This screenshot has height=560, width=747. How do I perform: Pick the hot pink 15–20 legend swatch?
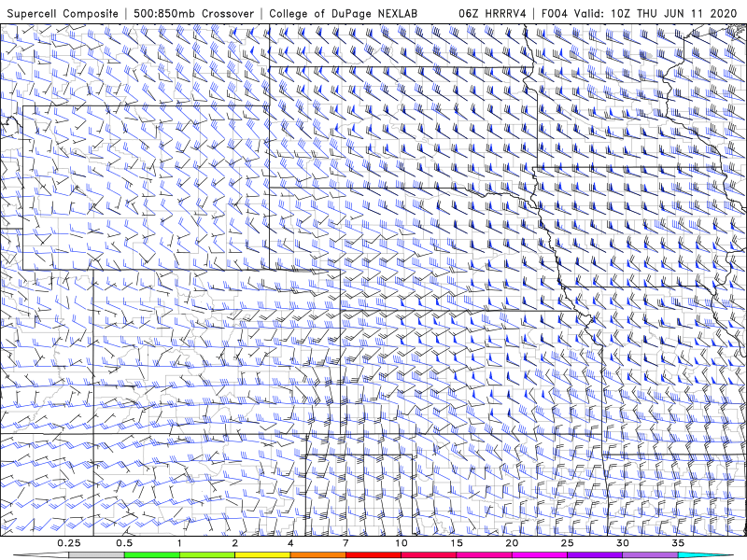(484, 555)
